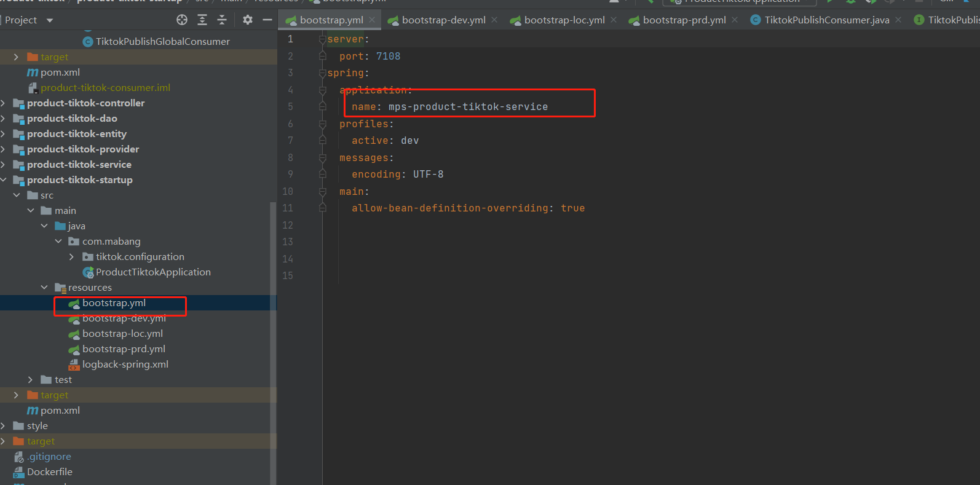Expand the test folder
This screenshot has height=485, width=980.
[30, 380]
